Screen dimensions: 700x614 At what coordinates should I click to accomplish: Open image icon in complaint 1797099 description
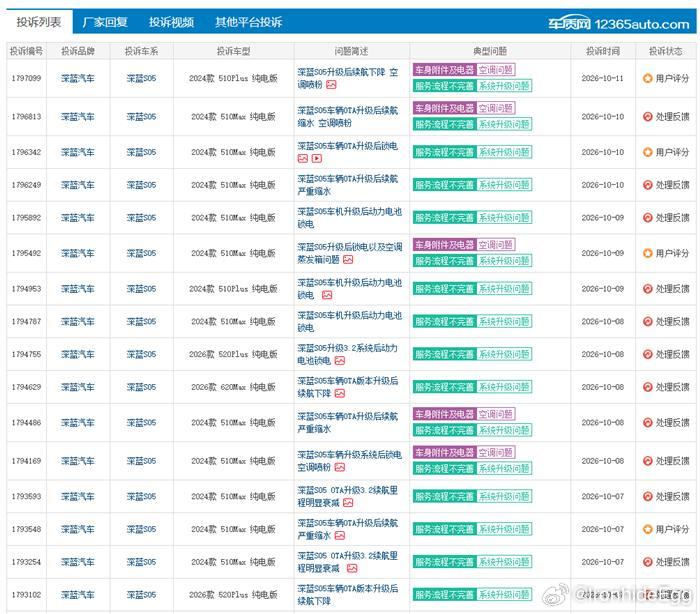click(x=331, y=84)
